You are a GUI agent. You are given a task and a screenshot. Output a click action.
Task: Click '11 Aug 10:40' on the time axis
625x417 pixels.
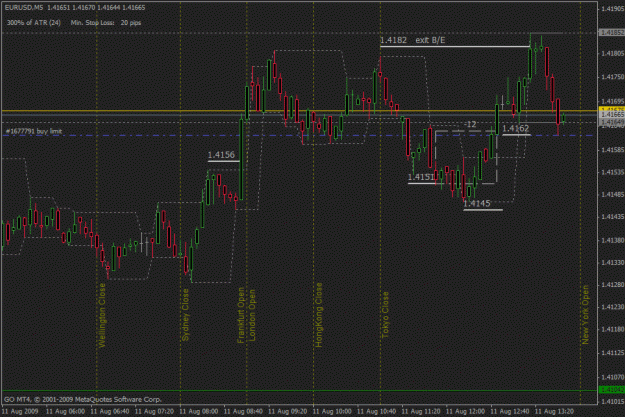(377, 411)
